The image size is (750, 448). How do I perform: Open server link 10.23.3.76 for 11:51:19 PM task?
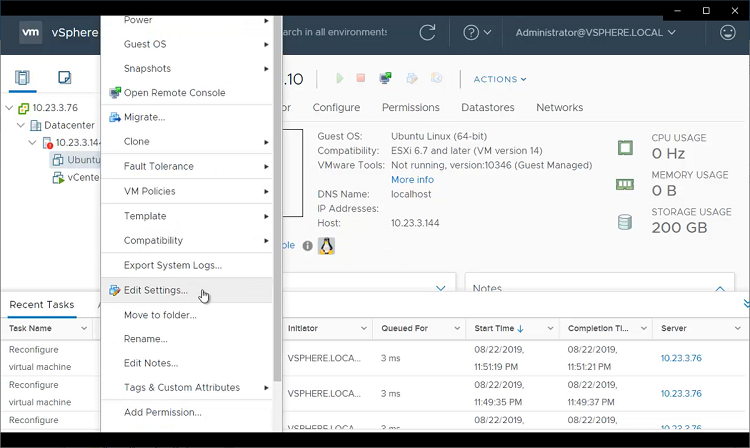[x=681, y=358]
